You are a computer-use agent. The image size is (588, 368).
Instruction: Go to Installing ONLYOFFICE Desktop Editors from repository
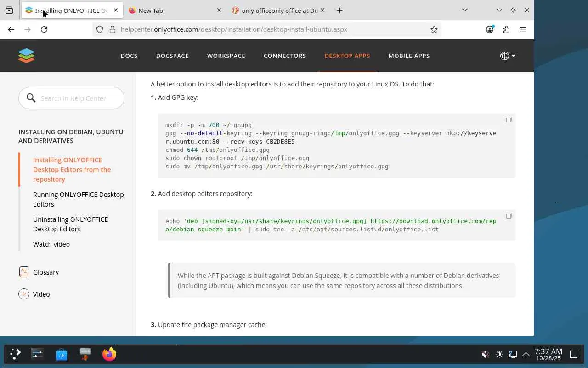point(72,169)
